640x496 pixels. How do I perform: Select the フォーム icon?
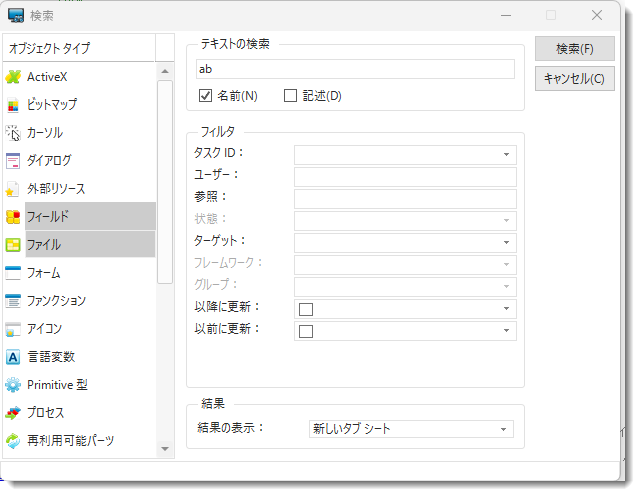point(13,272)
